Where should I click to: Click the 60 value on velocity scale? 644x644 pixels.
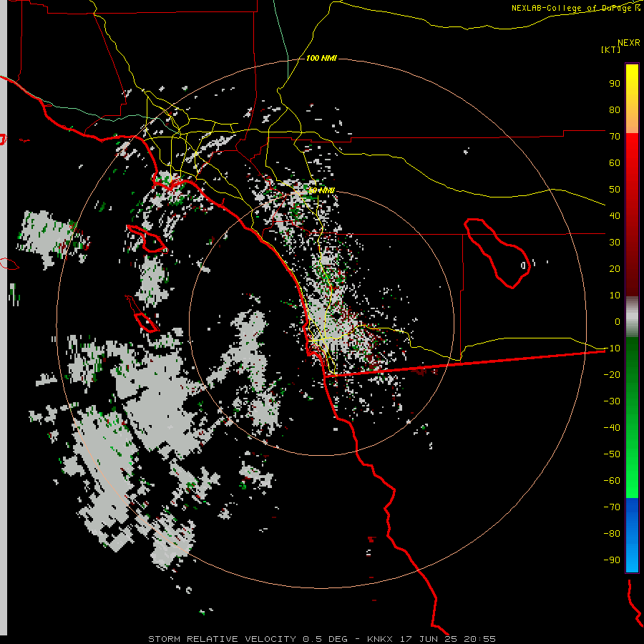point(615,162)
